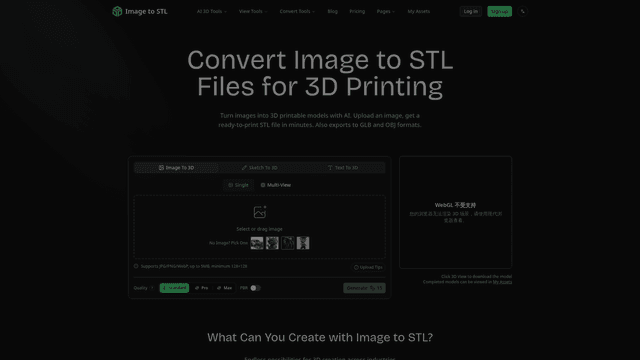Screen dimensions: 640x360
Task: Toggle the theme icon beside Sign up
Action: 522,11
